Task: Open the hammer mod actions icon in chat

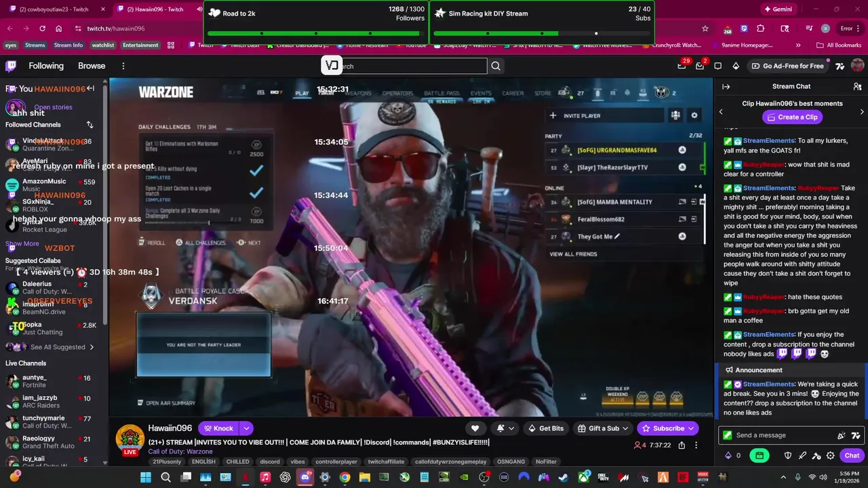Action: point(816,455)
